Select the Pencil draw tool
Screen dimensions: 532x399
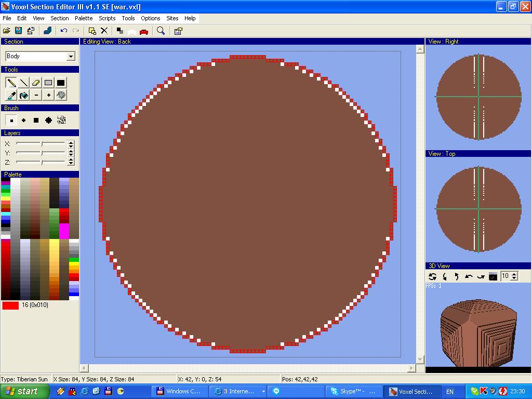(11, 83)
